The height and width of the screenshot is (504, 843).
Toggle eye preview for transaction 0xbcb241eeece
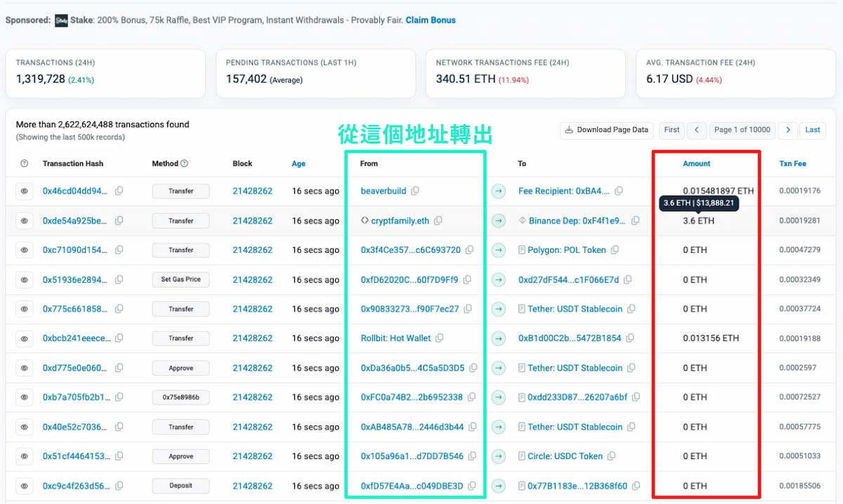[25, 338]
